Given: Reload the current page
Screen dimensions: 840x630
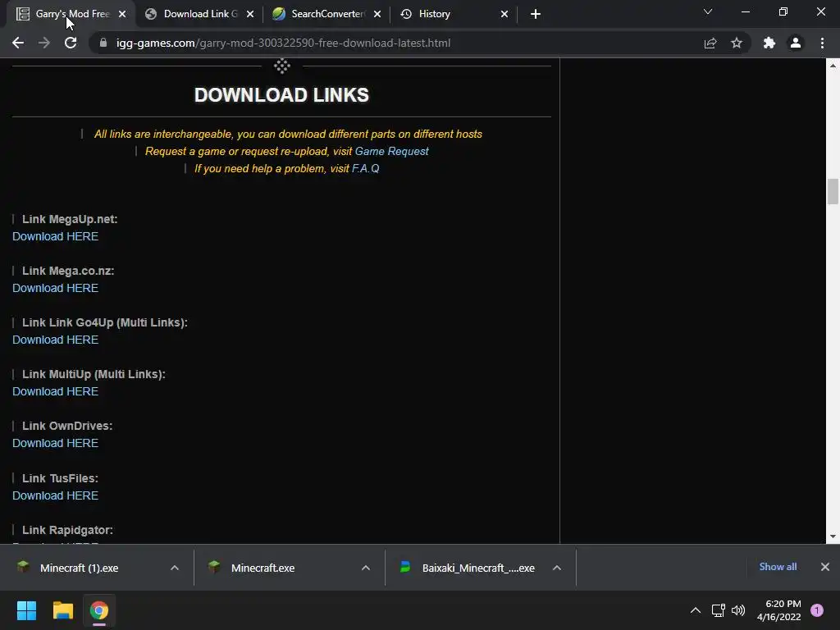Looking at the screenshot, I should [71, 43].
